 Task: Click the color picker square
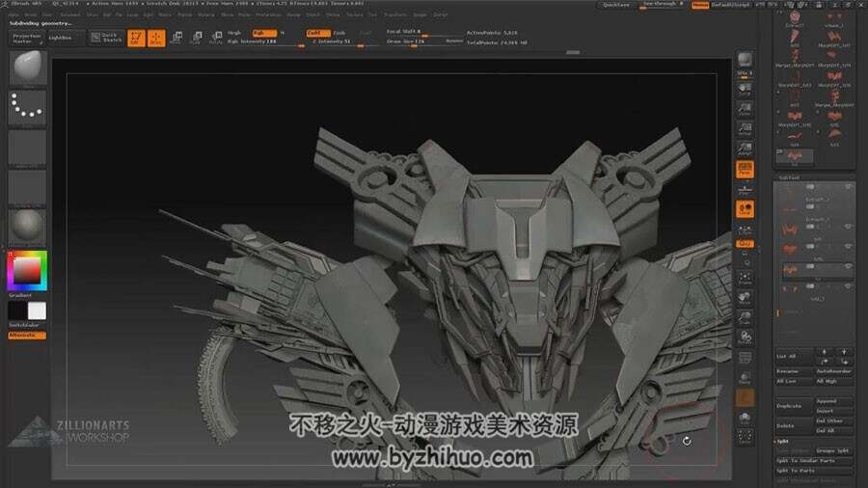[x=27, y=271]
